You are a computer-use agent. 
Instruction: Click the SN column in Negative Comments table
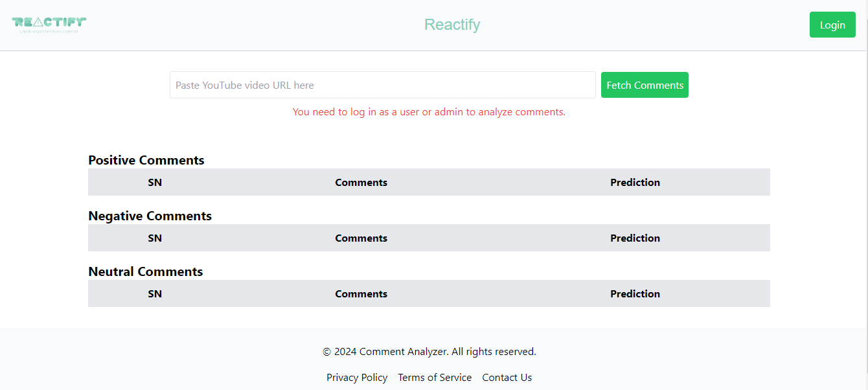155,238
